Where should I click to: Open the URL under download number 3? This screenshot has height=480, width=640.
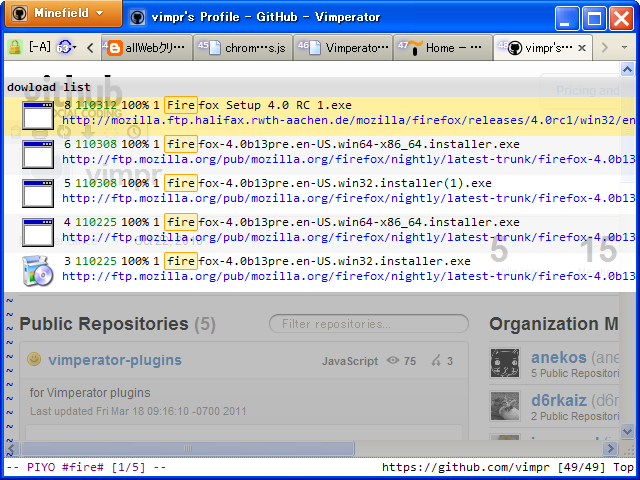click(x=349, y=276)
